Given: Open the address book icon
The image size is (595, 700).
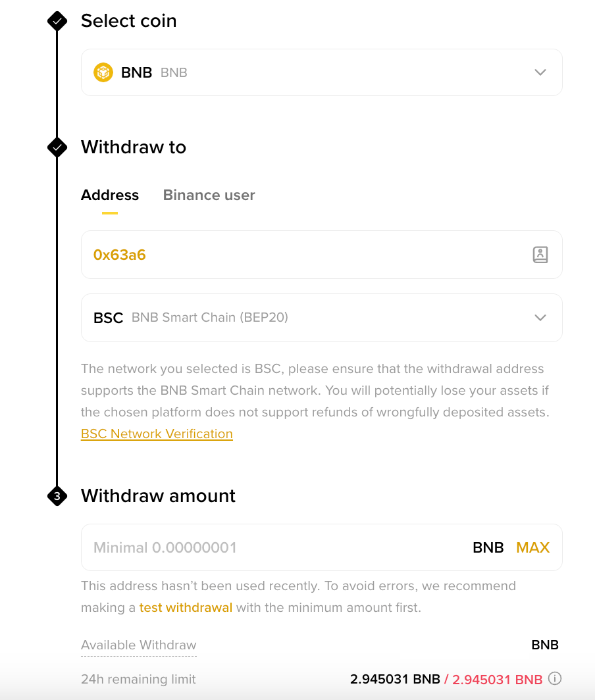Looking at the screenshot, I should [x=540, y=255].
